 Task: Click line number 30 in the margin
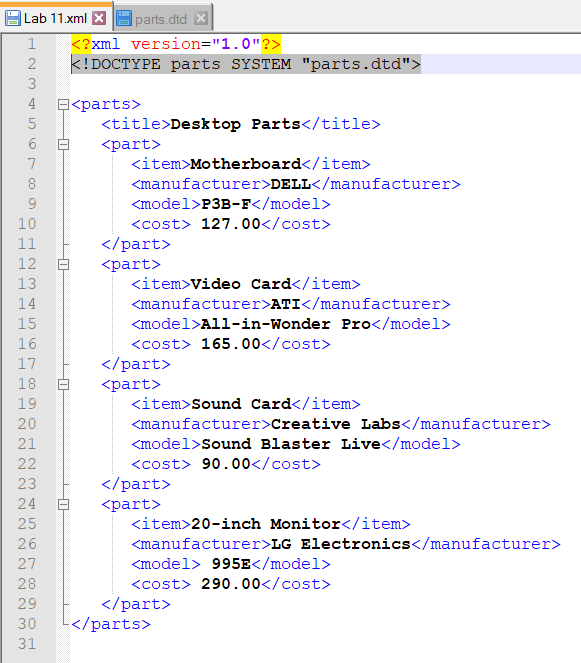tap(27, 624)
